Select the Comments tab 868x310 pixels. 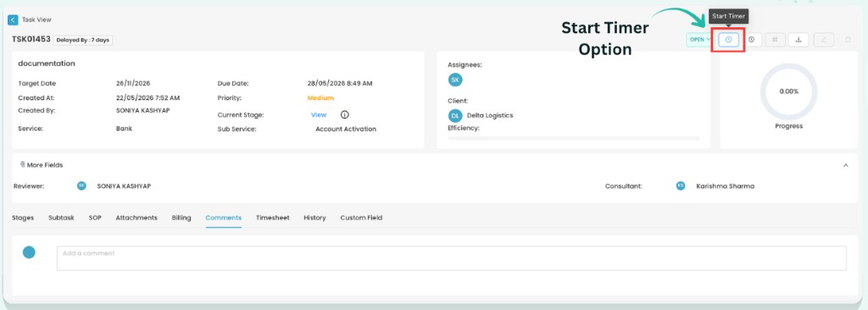(223, 219)
